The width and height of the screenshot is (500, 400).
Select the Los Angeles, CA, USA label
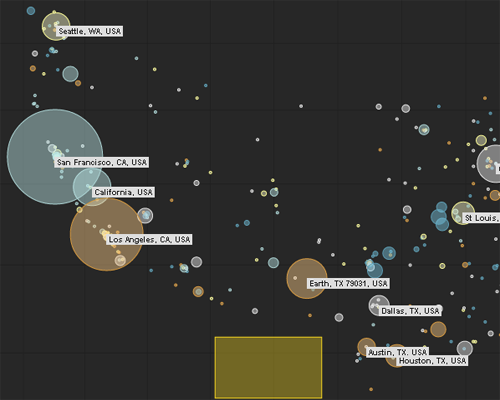click(x=149, y=240)
